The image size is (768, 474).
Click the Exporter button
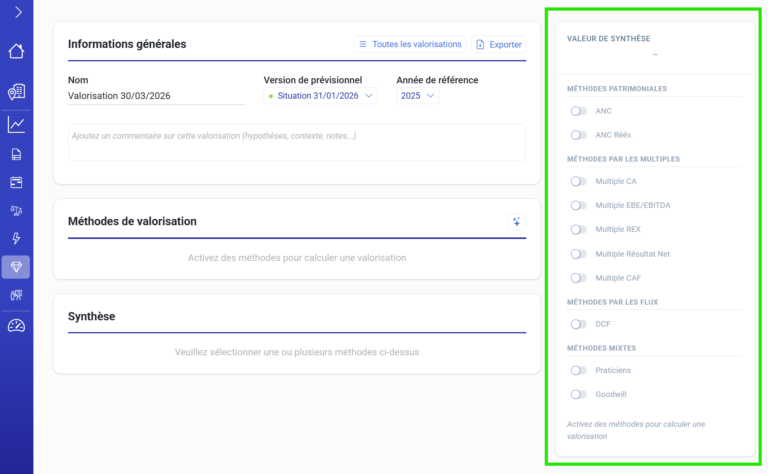[498, 45]
